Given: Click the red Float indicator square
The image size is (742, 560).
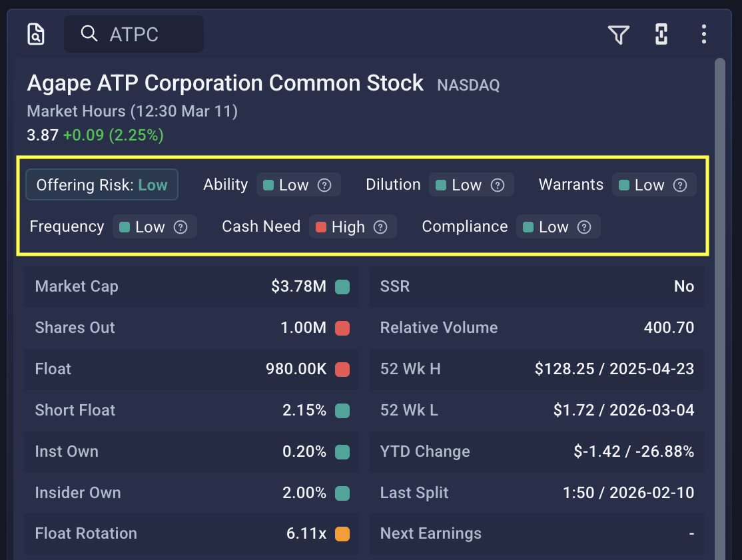Looking at the screenshot, I should point(342,370).
